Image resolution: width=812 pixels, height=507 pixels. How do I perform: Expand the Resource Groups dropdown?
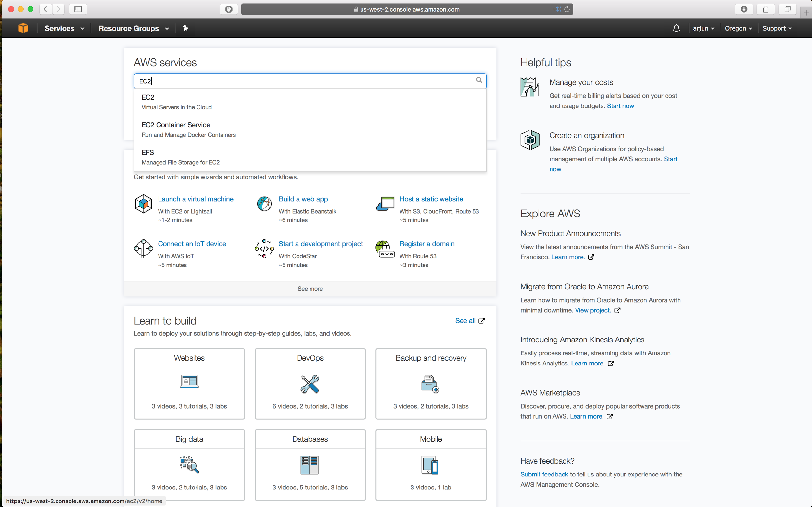(x=134, y=28)
